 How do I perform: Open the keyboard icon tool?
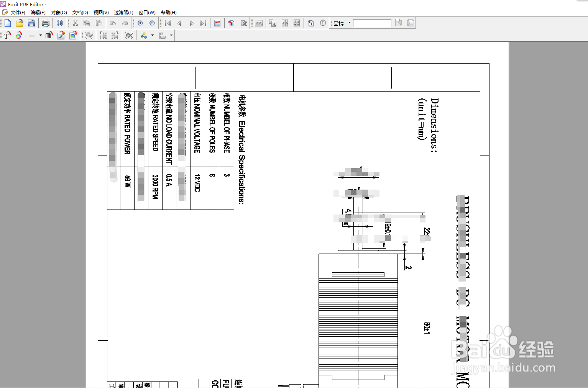[259, 23]
